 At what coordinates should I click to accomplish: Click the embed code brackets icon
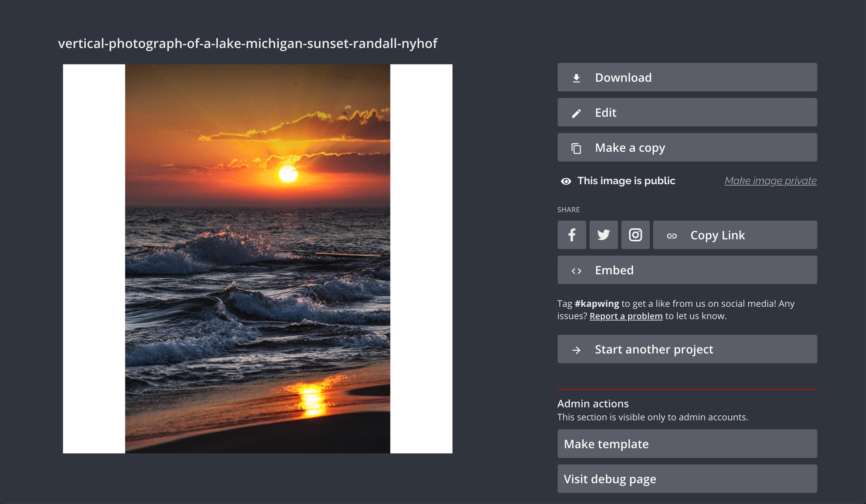click(576, 271)
